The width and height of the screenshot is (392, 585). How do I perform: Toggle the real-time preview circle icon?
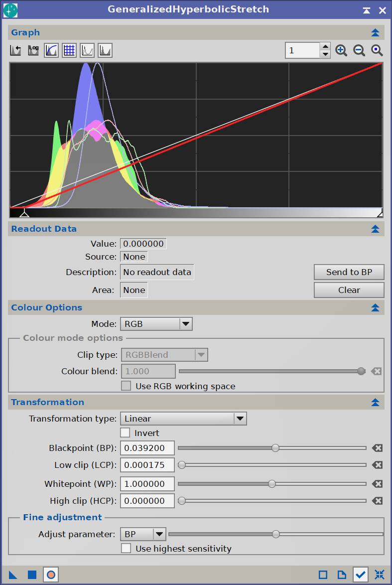(x=51, y=575)
